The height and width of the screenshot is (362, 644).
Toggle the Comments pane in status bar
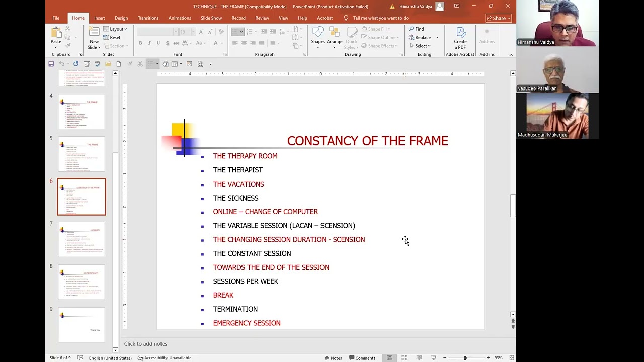pyautogui.click(x=362, y=358)
